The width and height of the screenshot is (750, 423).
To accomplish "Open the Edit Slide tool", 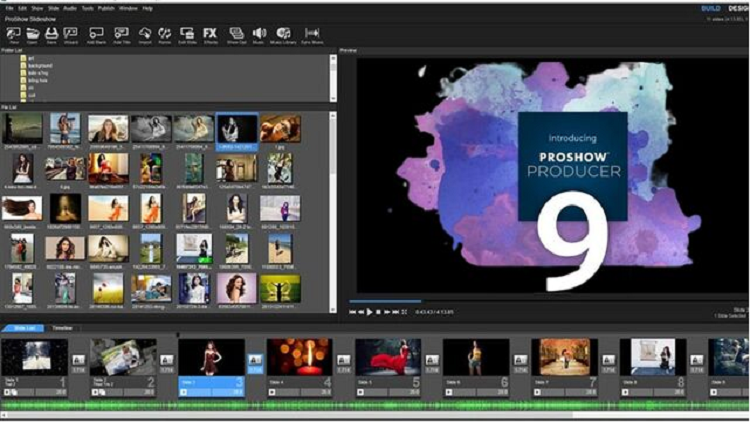I will click(187, 35).
